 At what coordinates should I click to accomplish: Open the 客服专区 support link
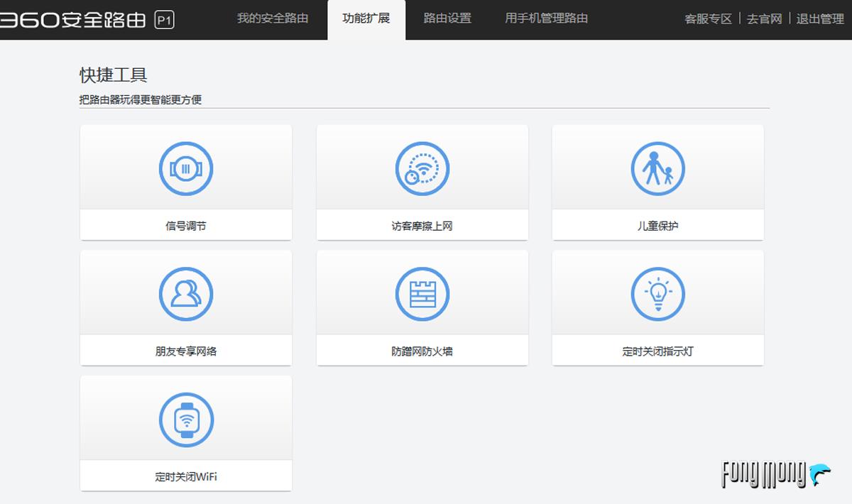point(707,19)
